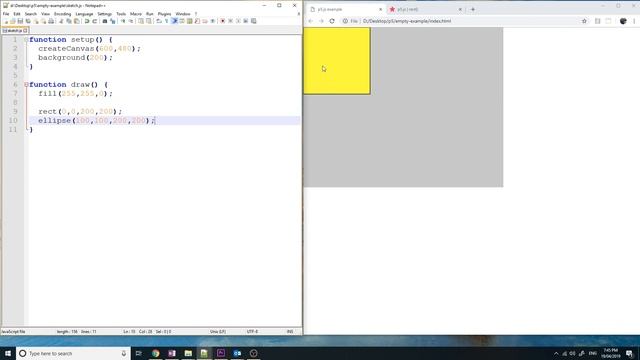This screenshot has width=640, height=360.
Task: Bookmark this page with star icon
Action: [584, 21]
